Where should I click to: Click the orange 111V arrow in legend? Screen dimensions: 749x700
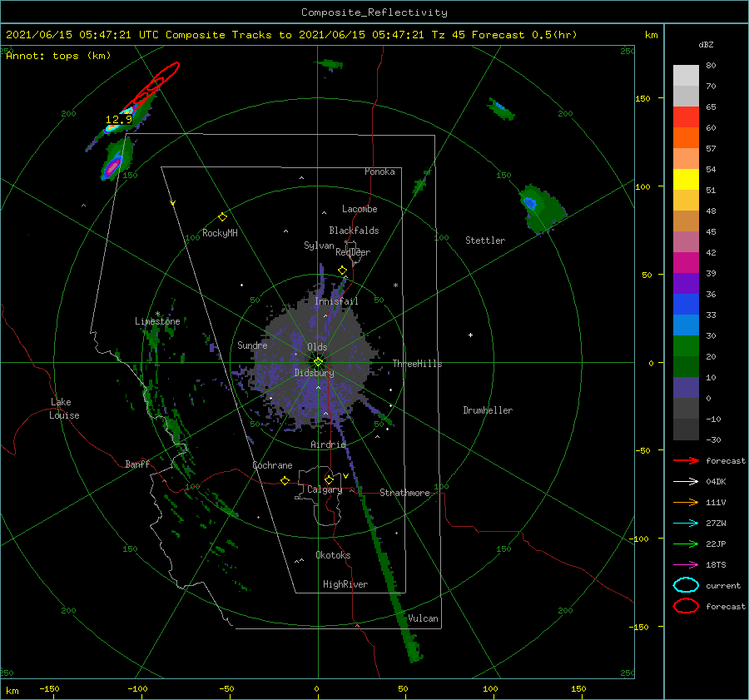tap(686, 502)
